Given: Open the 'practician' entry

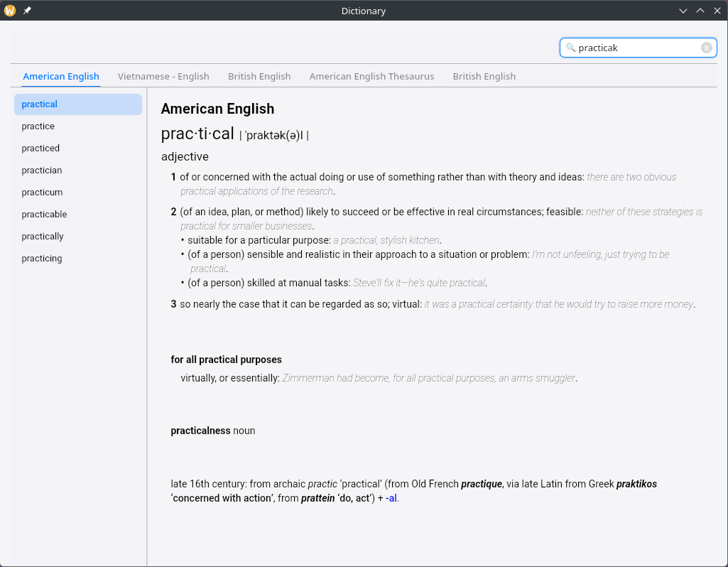Looking at the screenshot, I should (x=42, y=171).
